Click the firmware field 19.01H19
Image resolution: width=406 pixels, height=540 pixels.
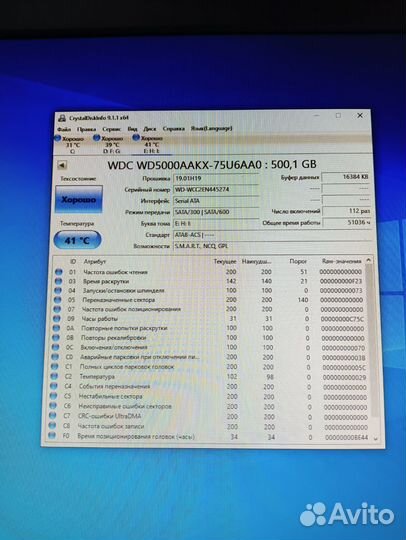pos(216,178)
